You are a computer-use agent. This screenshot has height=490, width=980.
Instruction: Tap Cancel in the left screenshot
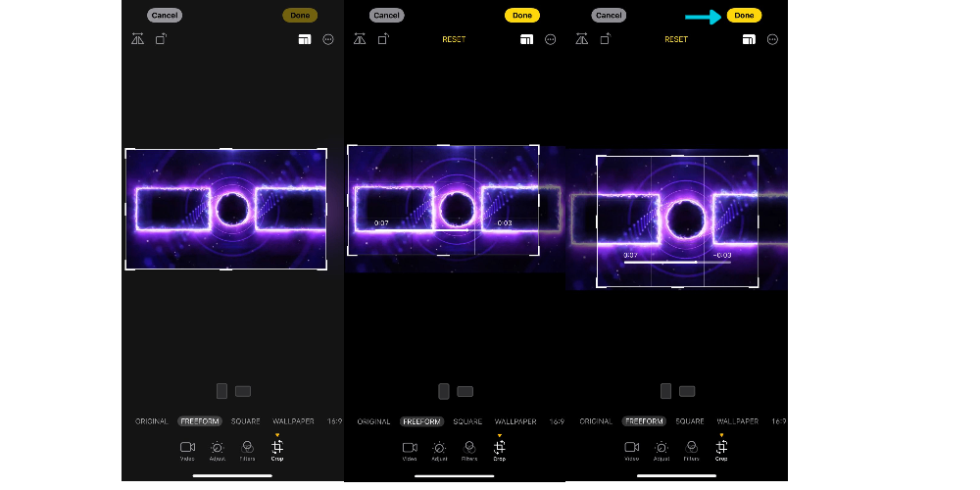[x=165, y=15]
